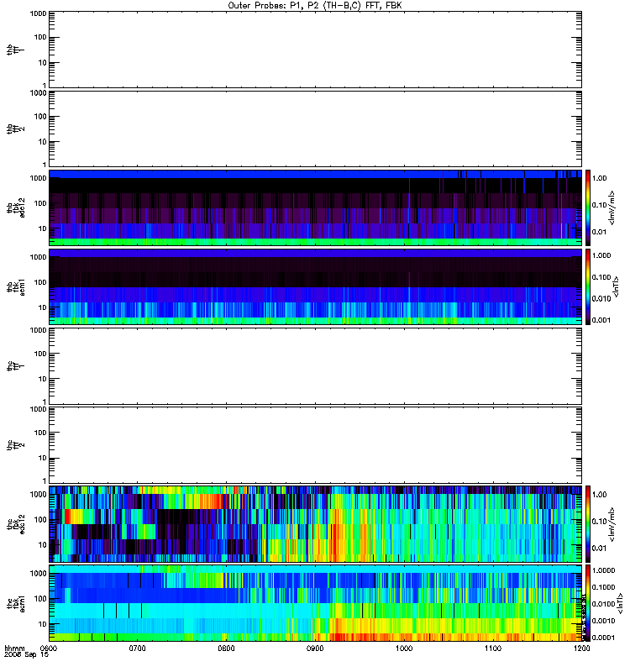
Task: Click the 1100 time axis label
Action: pyautogui.click(x=493, y=648)
